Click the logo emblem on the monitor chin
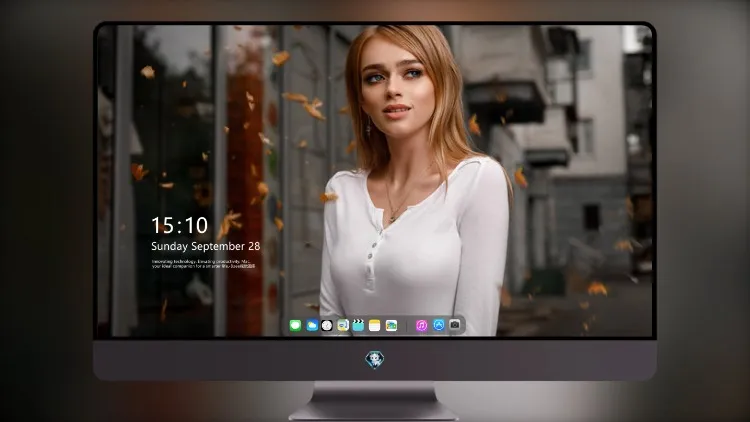 [x=375, y=360]
